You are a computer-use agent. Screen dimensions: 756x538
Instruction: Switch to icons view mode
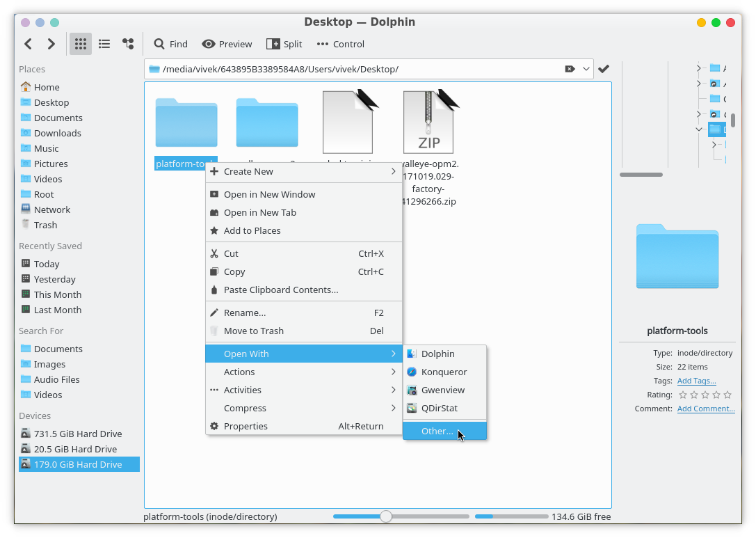[81, 44]
